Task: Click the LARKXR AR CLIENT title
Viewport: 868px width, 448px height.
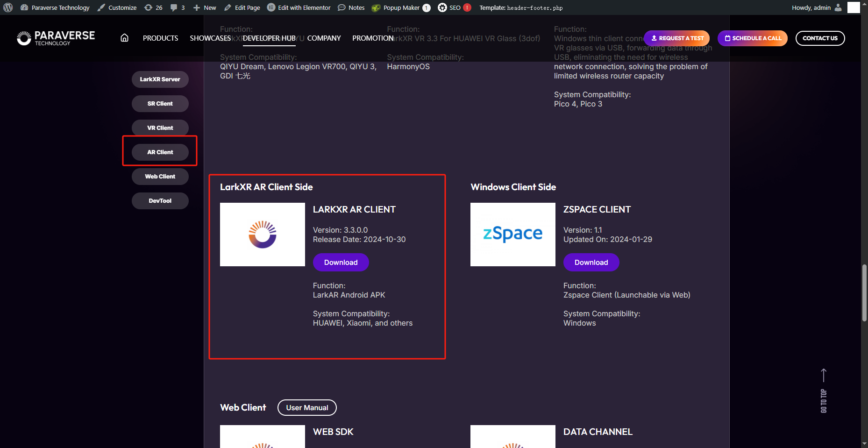Action: point(354,210)
